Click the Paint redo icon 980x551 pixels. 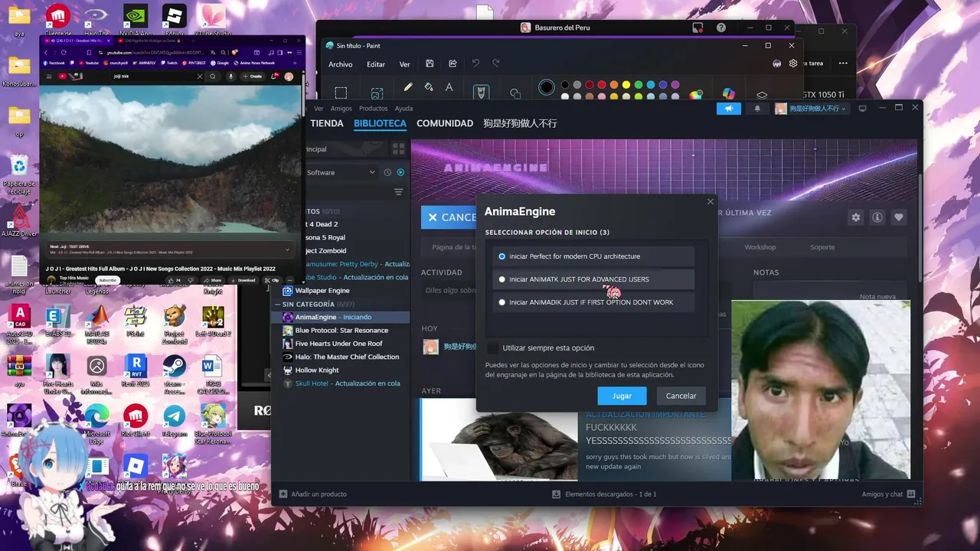pyautogui.click(x=496, y=64)
